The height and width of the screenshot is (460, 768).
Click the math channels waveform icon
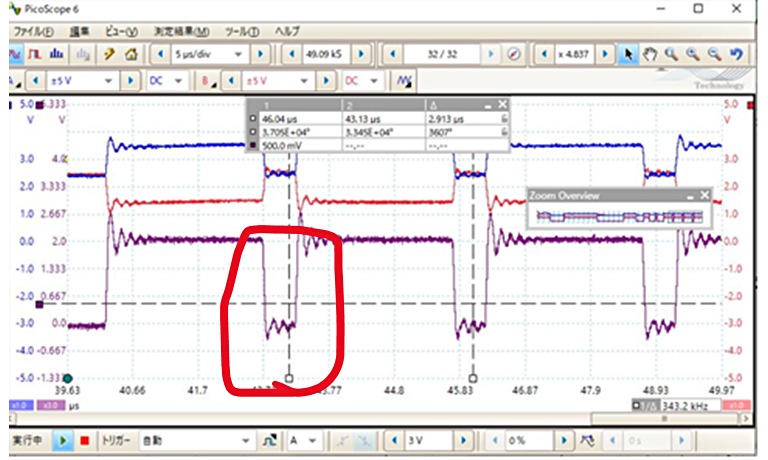[x=405, y=80]
